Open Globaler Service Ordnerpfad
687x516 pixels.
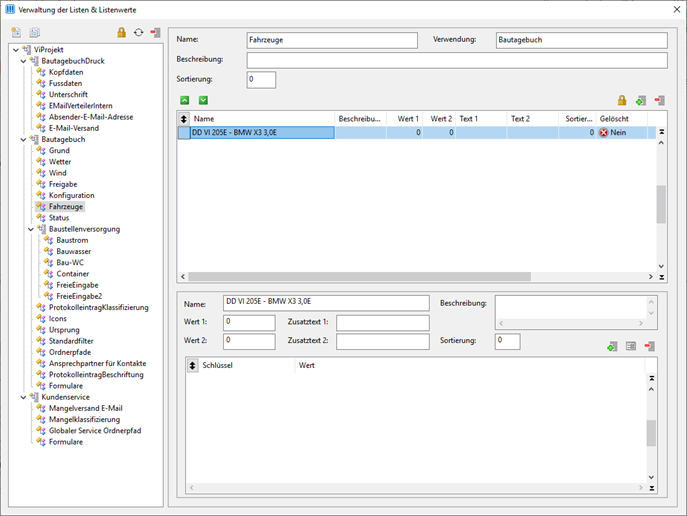pyautogui.click(x=95, y=431)
